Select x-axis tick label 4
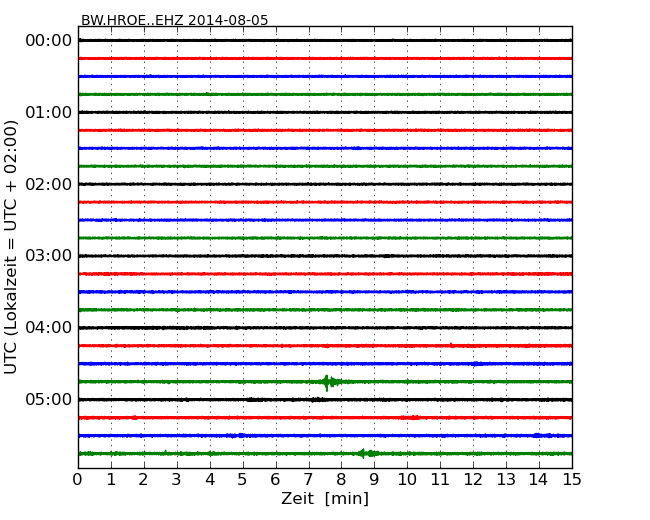The height and width of the screenshot is (520, 650). coord(210,480)
